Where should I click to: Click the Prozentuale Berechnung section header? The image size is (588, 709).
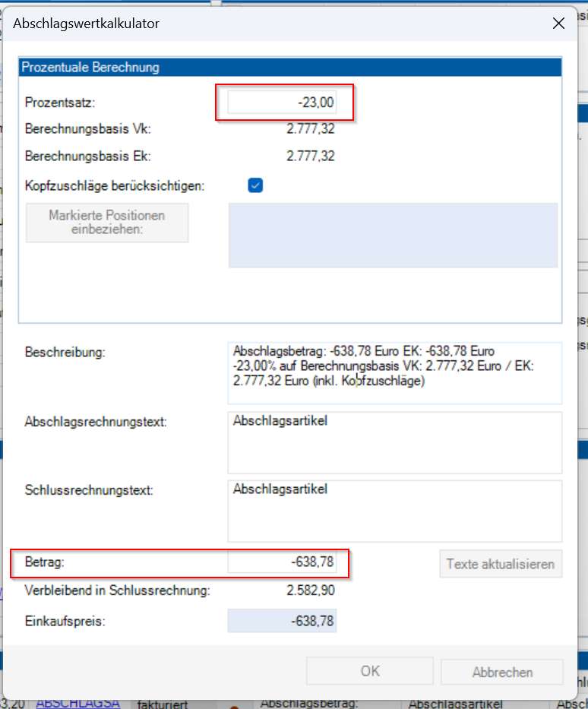tap(289, 68)
